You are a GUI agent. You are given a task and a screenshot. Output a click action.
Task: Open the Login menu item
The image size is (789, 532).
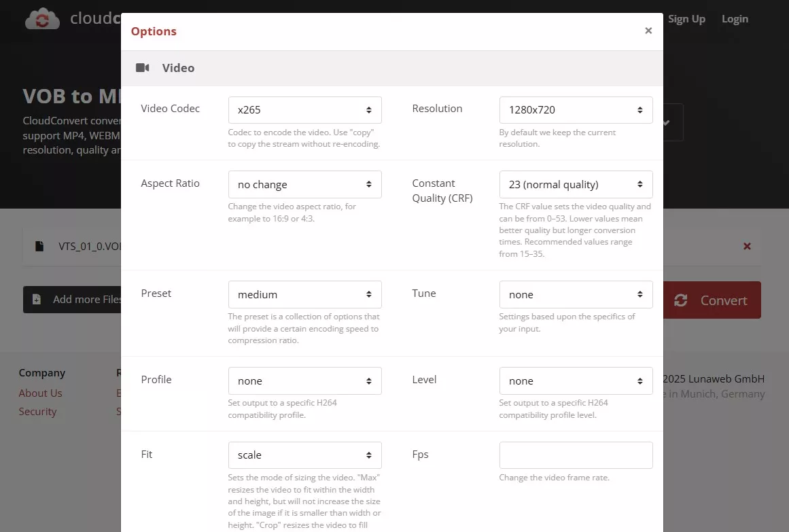[735, 18]
